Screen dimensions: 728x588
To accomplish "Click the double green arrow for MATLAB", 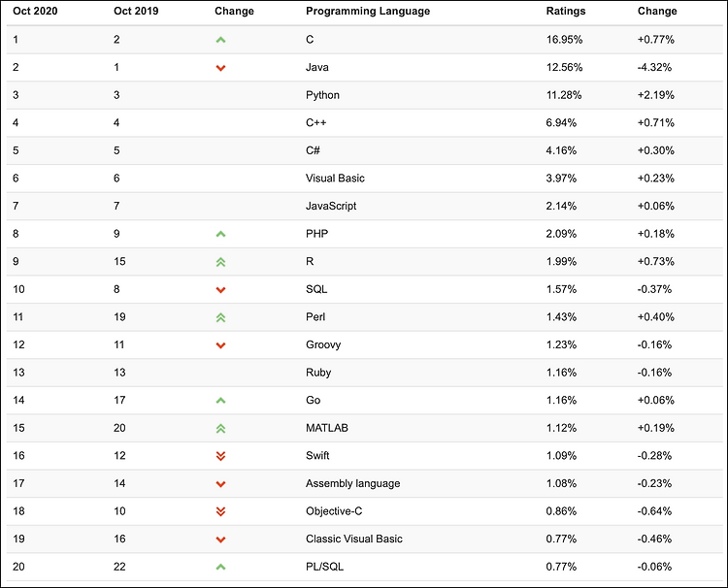I will [220, 428].
